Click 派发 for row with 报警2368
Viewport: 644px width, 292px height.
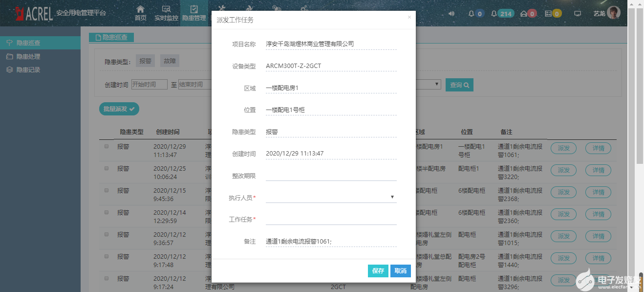(x=563, y=192)
